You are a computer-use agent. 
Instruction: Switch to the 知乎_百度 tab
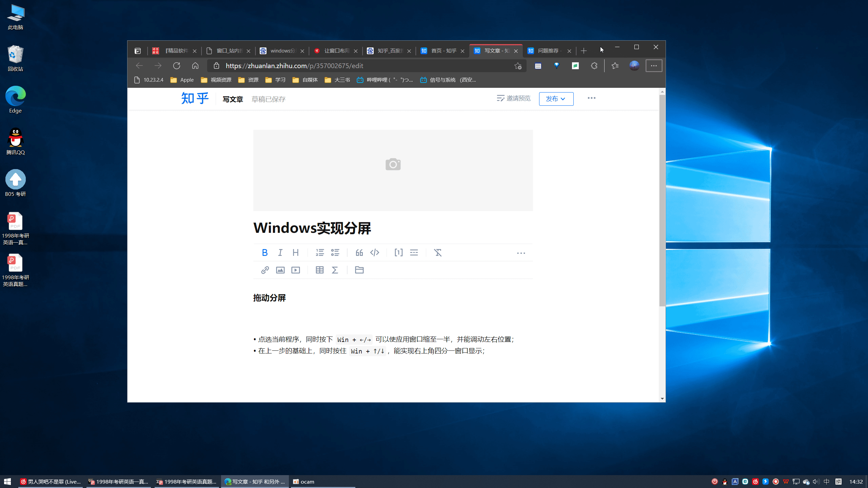point(389,51)
